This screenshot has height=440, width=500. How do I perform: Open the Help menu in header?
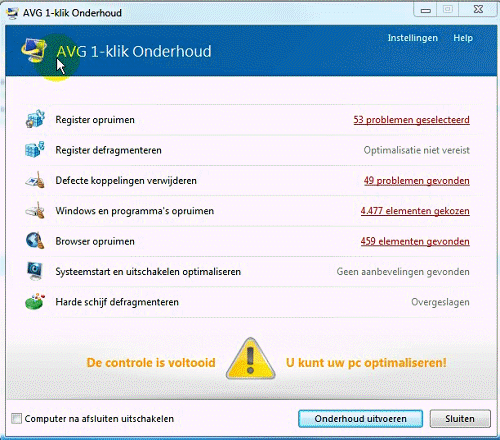[x=463, y=38]
